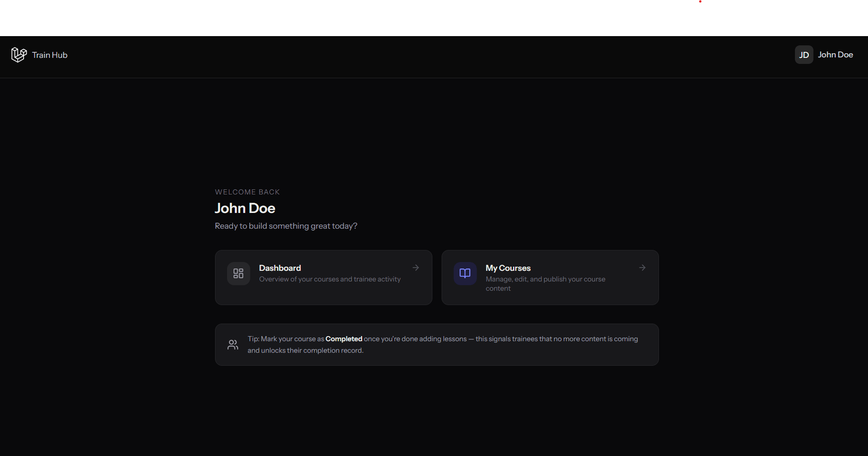The image size is (868, 456).
Task: Click "Ready to build something great today?" text
Action: coord(286,226)
